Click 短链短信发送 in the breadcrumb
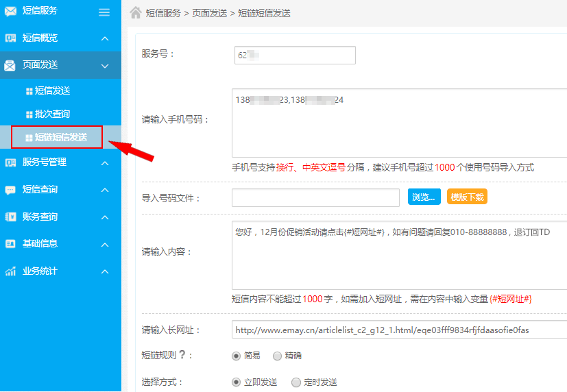 point(265,14)
